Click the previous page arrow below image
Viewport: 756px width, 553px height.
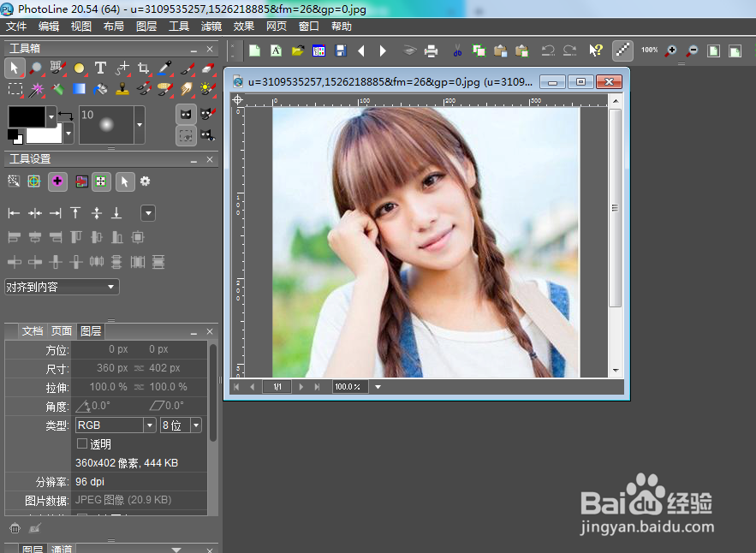click(x=253, y=387)
